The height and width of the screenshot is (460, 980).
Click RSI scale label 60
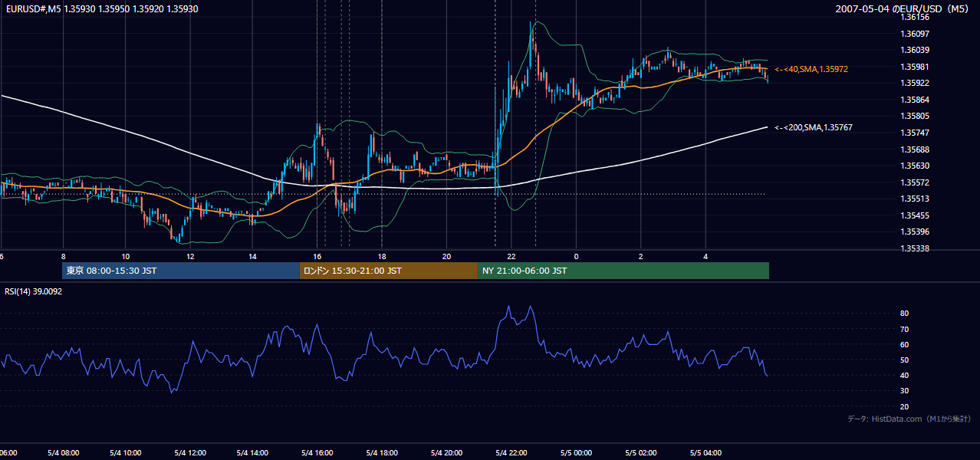(x=905, y=344)
